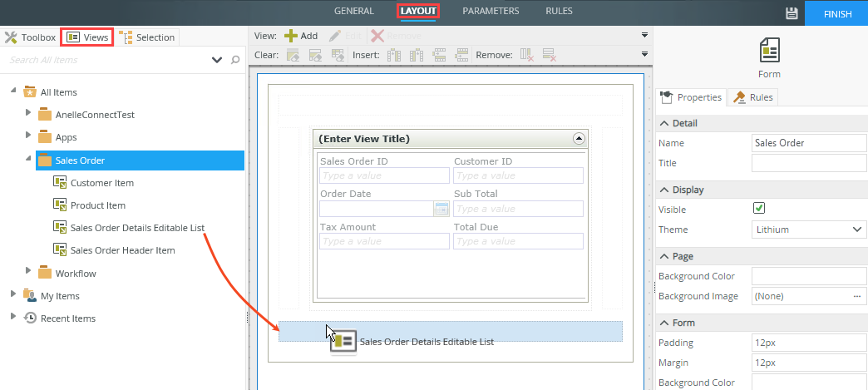Expand the Apps folder node
868x390 pixels.
[x=28, y=135]
